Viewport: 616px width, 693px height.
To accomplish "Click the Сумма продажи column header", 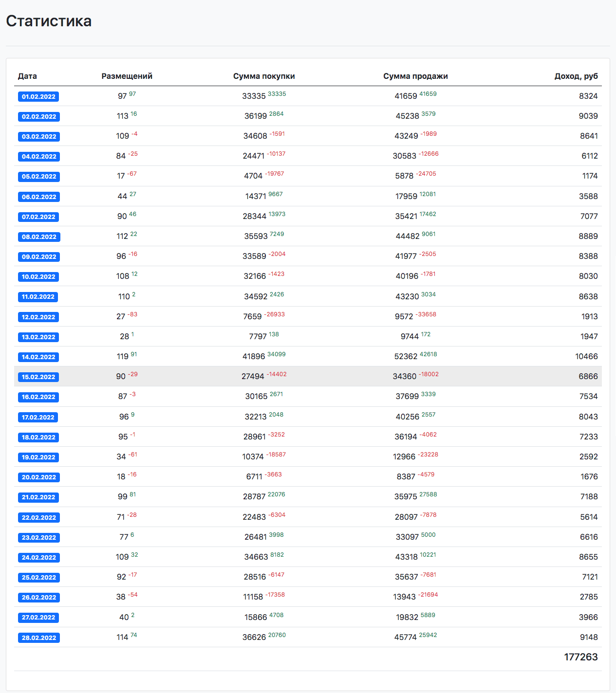I will (415, 76).
